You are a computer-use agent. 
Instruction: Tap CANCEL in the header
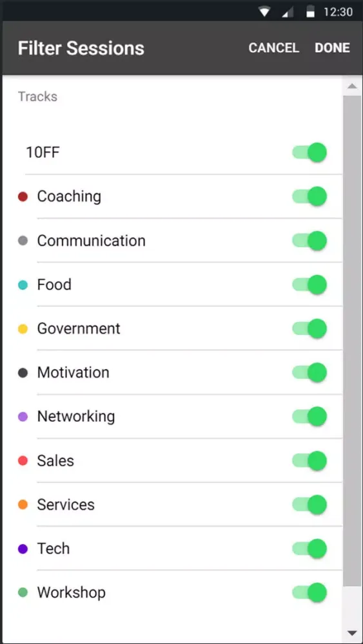(274, 48)
